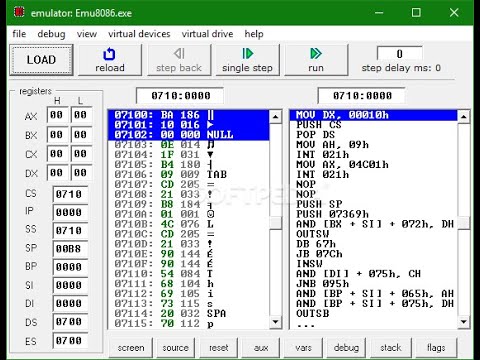Image resolution: width=480 pixels, height=360 pixels.
Task: Click the vars button at bottom
Action: tap(303, 348)
